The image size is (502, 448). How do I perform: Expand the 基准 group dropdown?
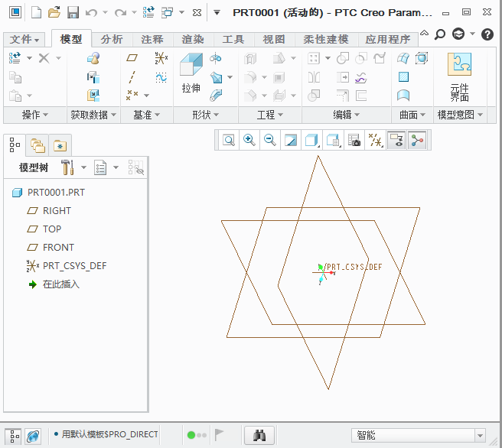click(147, 115)
